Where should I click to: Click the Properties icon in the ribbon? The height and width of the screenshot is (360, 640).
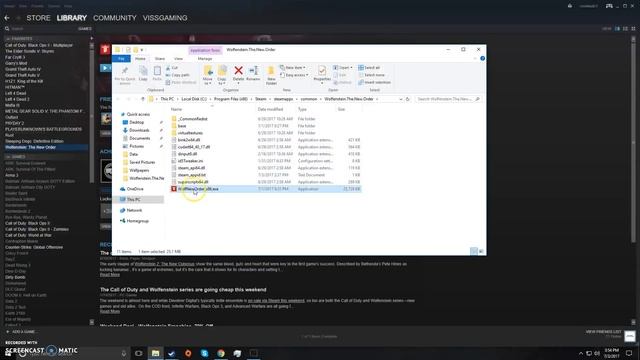[x=322, y=71]
